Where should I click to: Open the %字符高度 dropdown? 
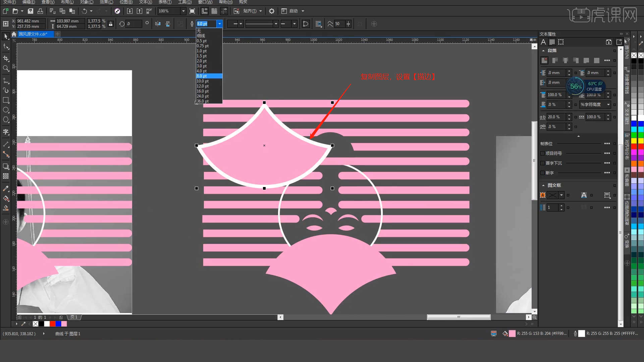click(x=608, y=105)
